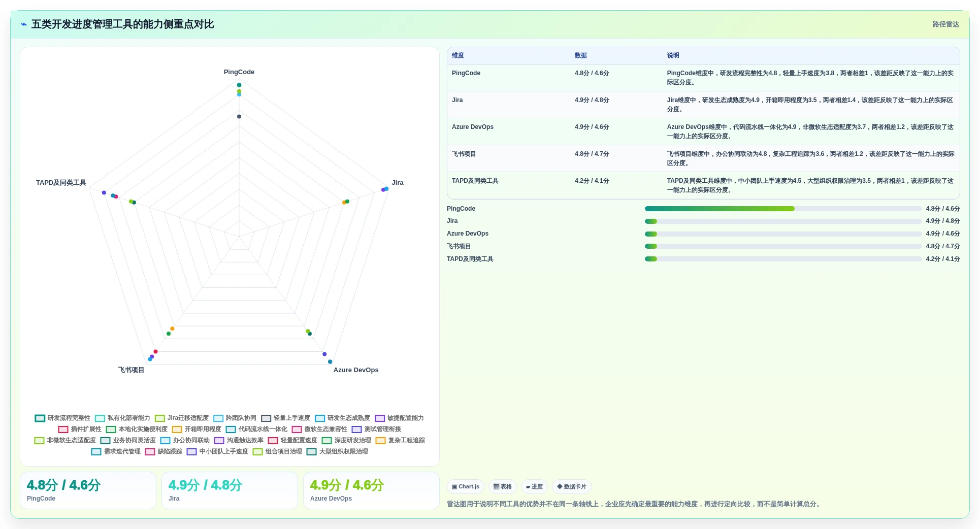Click the PingCode axis label on radar chart
The height and width of the screenshot is (529, 980).
[x=239, y=72]
